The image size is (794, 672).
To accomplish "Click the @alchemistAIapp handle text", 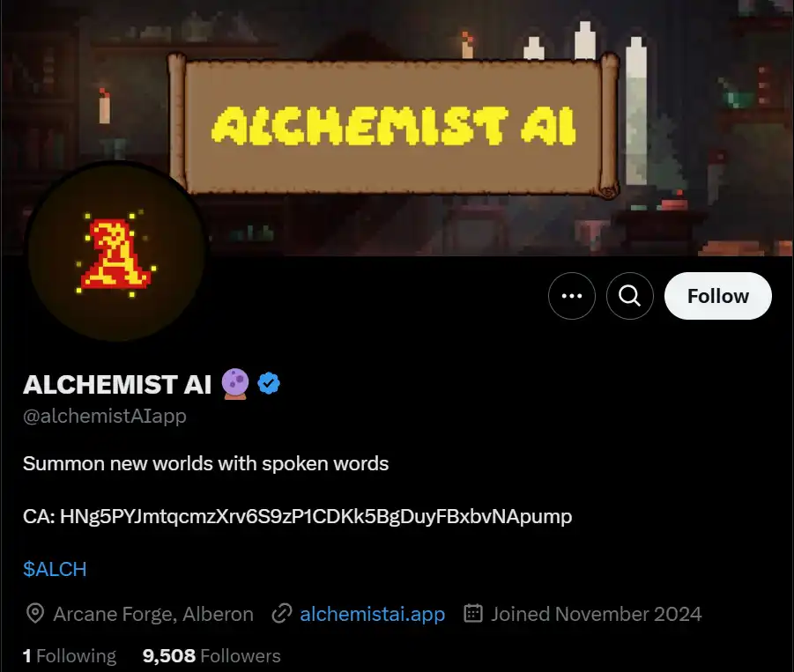I will tap(105, 416).
